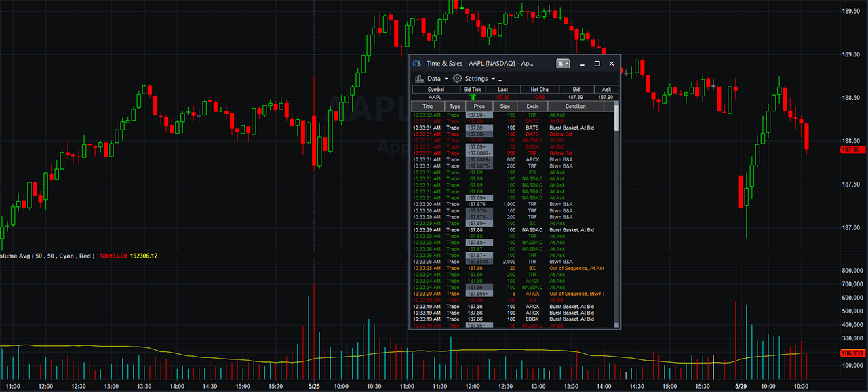Click the Volume Avg indicator label
The image size is (868, 392).
pyautogui.click(x=47, y=256)
